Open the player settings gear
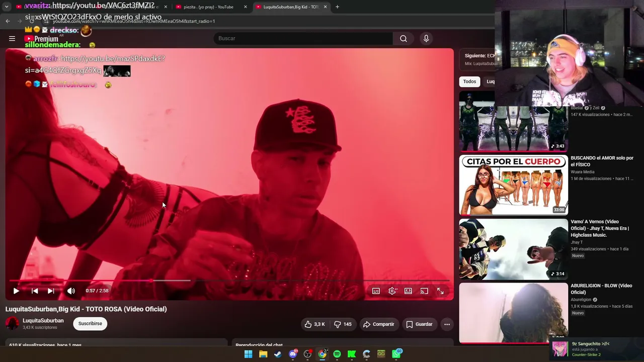 392,291
